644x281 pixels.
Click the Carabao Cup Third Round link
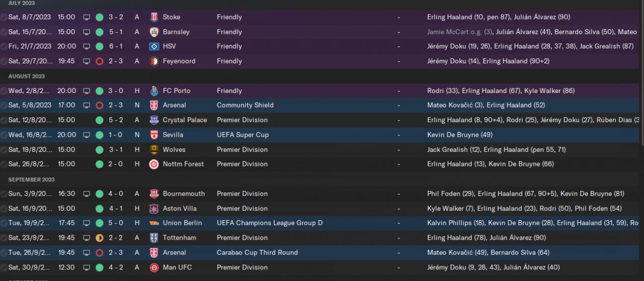pyautogui.click(x=257, y=252)
